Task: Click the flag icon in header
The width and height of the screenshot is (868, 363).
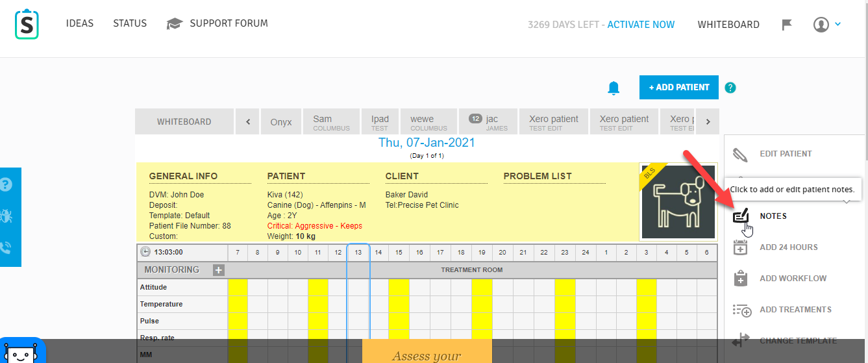Action: [x=787, y=25]
